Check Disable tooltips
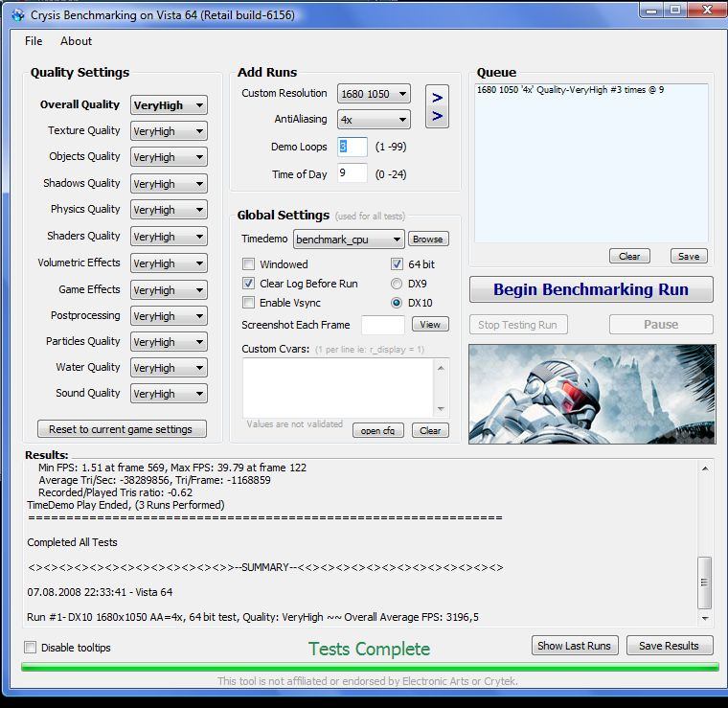This screenshot has width=728, height=708. (31, 648)
